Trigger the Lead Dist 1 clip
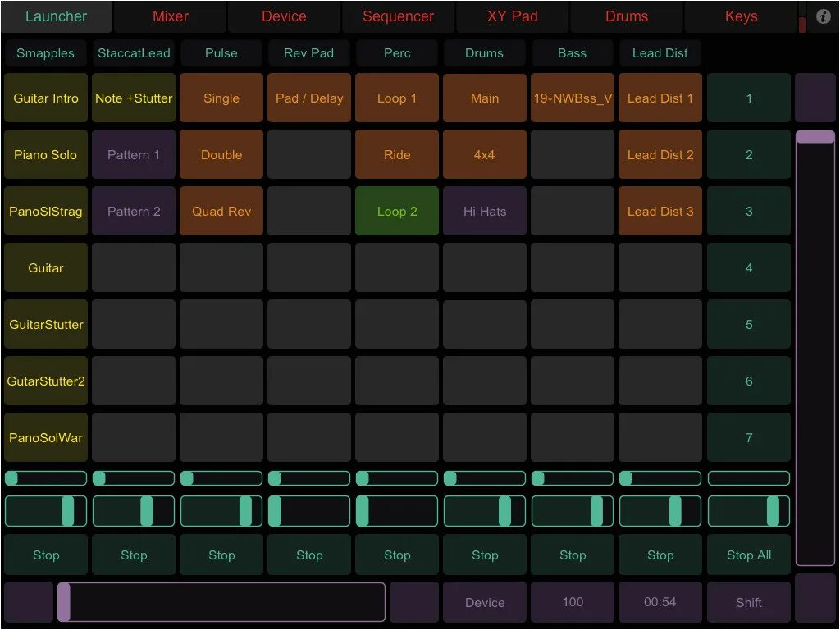840x630 pixels. pos(660,98)
